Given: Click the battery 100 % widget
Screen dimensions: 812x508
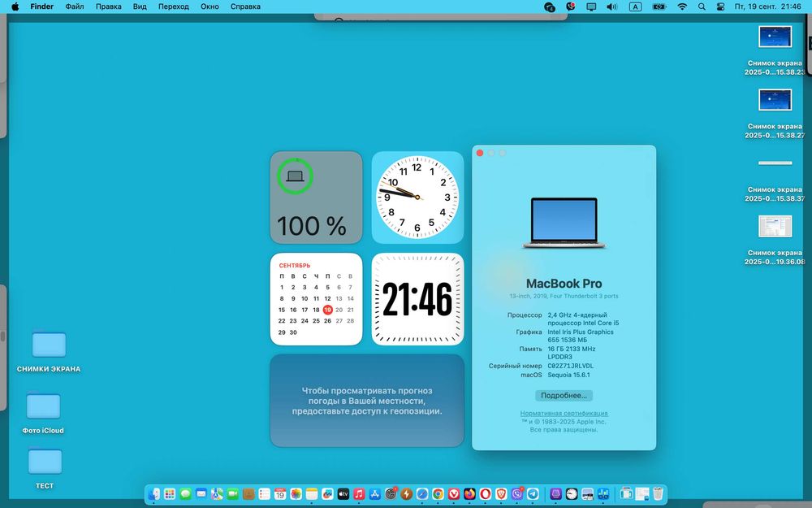Looking at the screenshot, I should 316,198.
